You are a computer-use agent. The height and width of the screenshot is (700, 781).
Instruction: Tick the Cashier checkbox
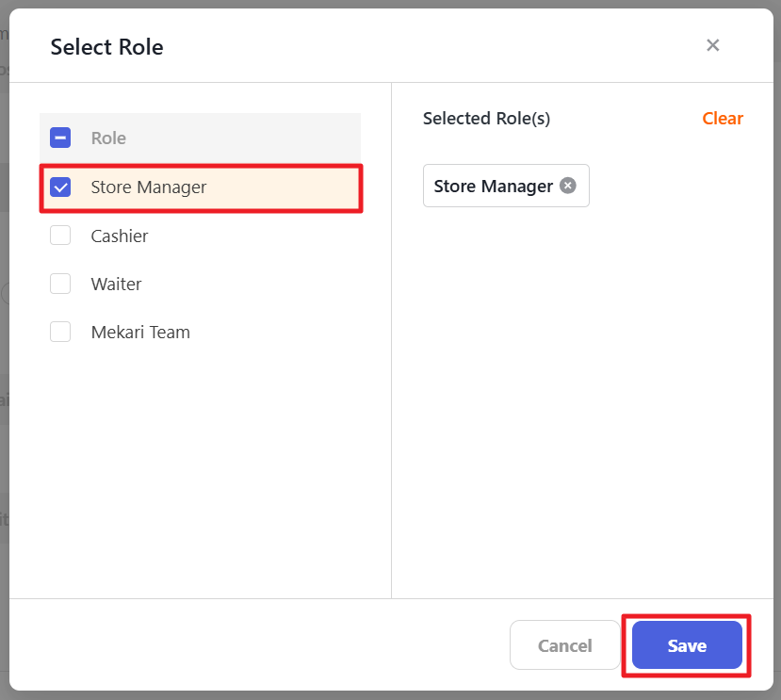60,236
